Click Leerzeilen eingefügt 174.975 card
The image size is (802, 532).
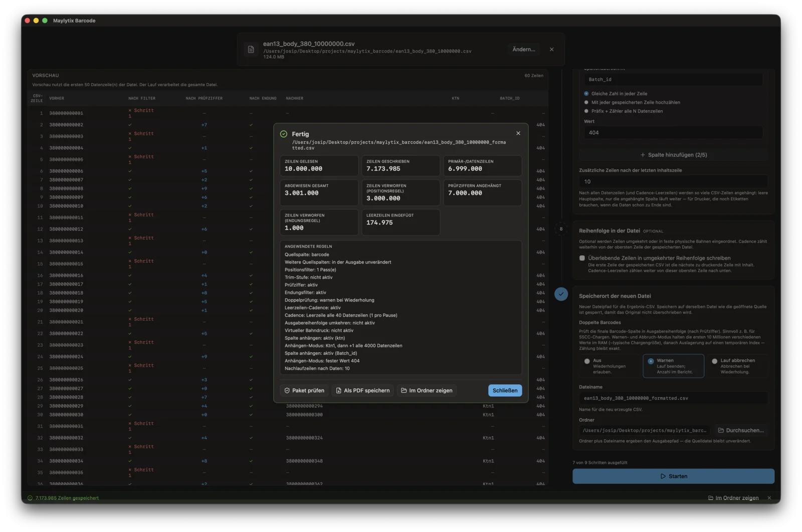[400, 222]
